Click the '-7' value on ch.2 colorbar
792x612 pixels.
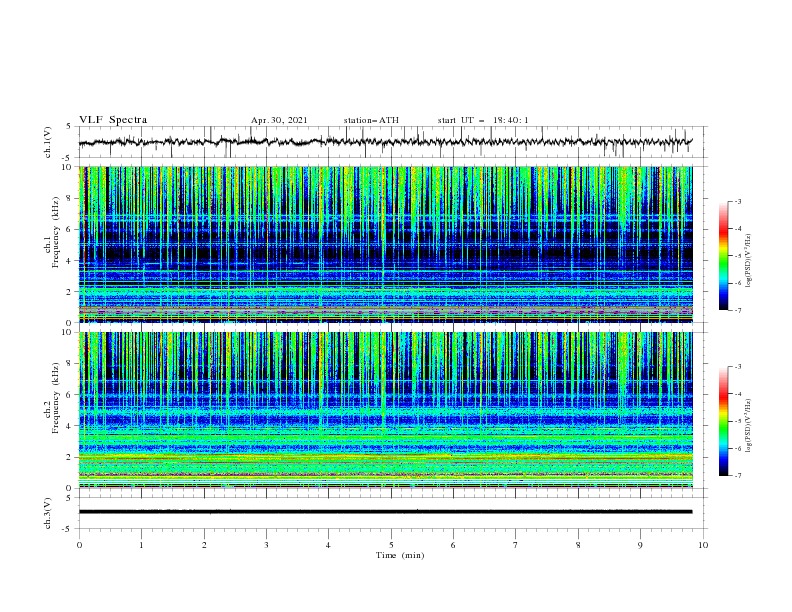[x=737, y=476]
